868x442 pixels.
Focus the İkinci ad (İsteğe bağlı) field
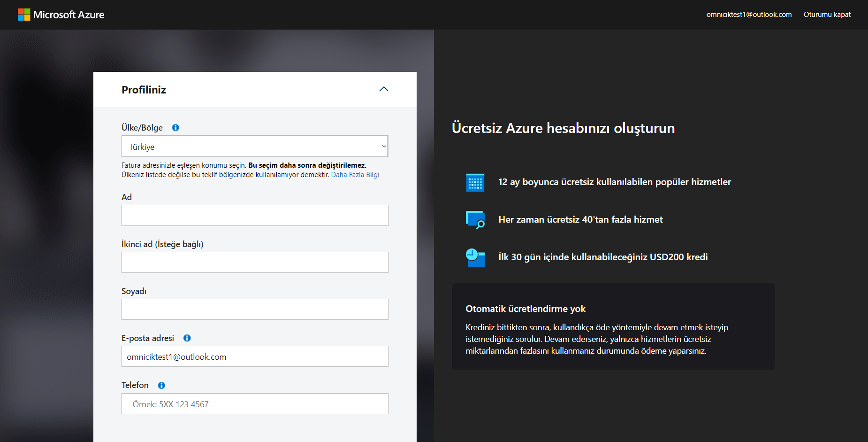(255, 262)
